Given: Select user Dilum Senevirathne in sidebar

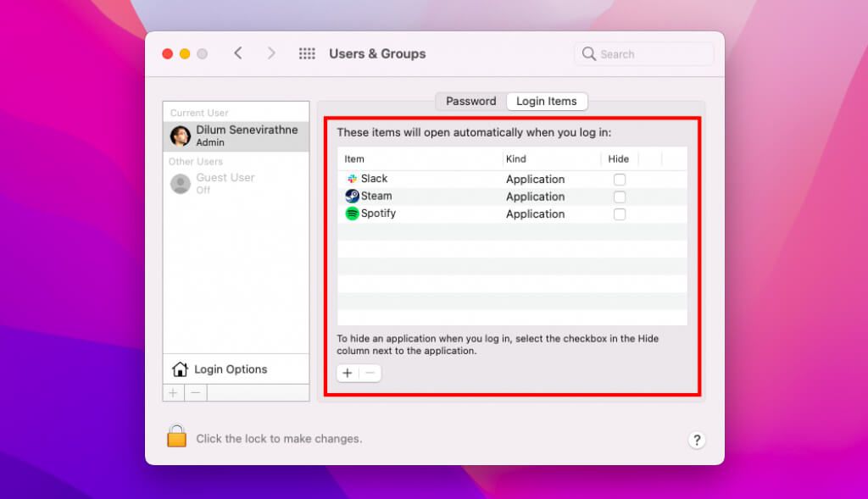Looking at the screenshot, I should (236, 136).
